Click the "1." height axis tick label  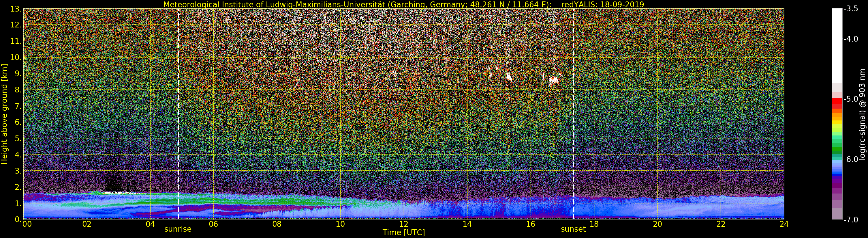tap(18, 204)
